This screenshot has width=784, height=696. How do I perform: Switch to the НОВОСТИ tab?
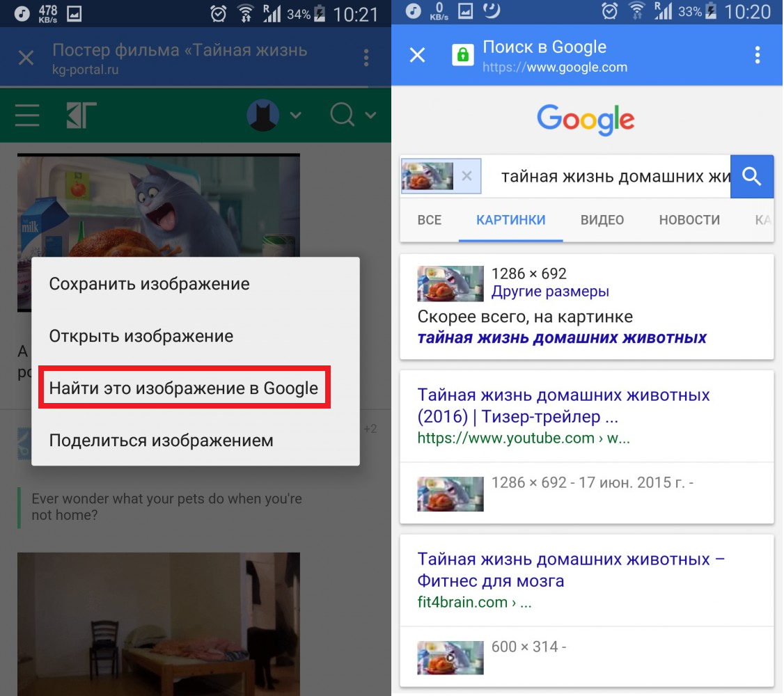point(689,220)
